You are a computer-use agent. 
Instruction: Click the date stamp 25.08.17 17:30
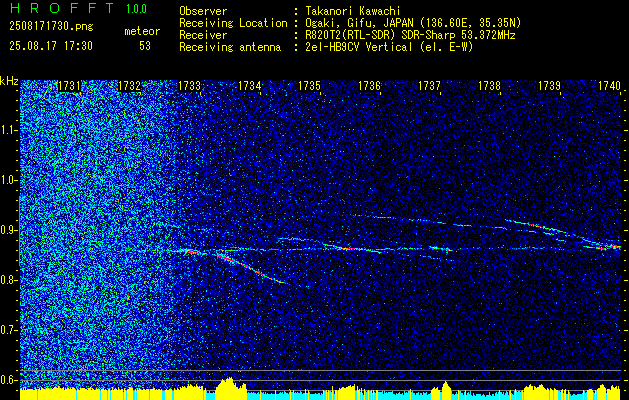[x=51, y=46]
